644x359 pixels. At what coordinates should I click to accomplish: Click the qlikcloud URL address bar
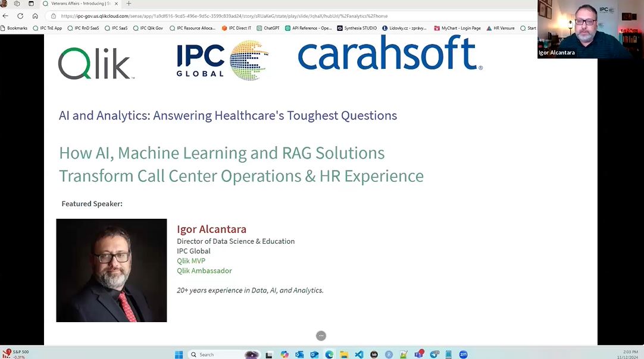tap(224, 16)
